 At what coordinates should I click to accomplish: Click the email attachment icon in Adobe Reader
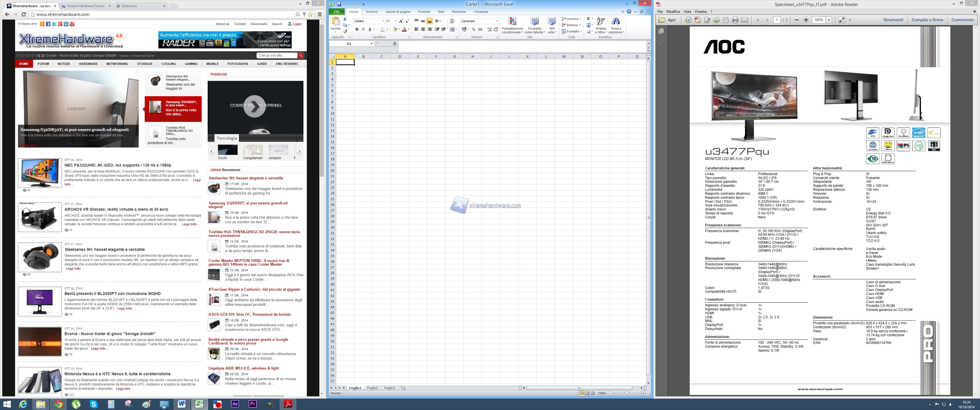pyautogui.click(x=745, y=20)
